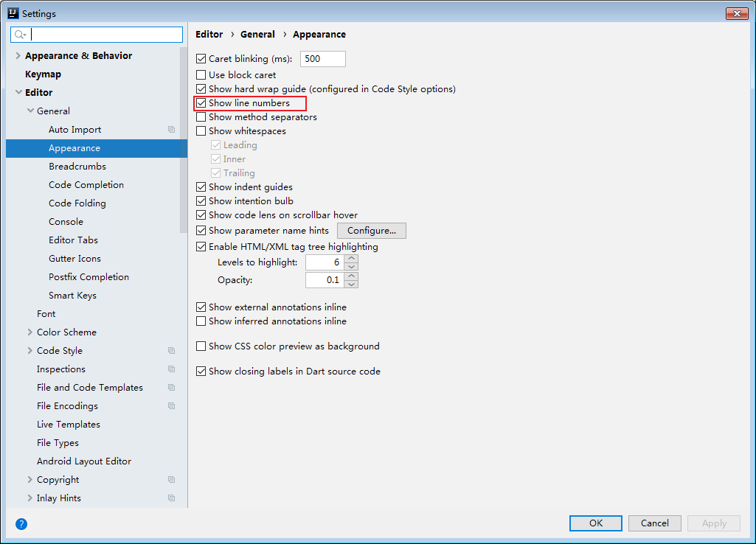Collapse the General tree node
This screenshot has height=544, width=756.
(x=30, y=111)
